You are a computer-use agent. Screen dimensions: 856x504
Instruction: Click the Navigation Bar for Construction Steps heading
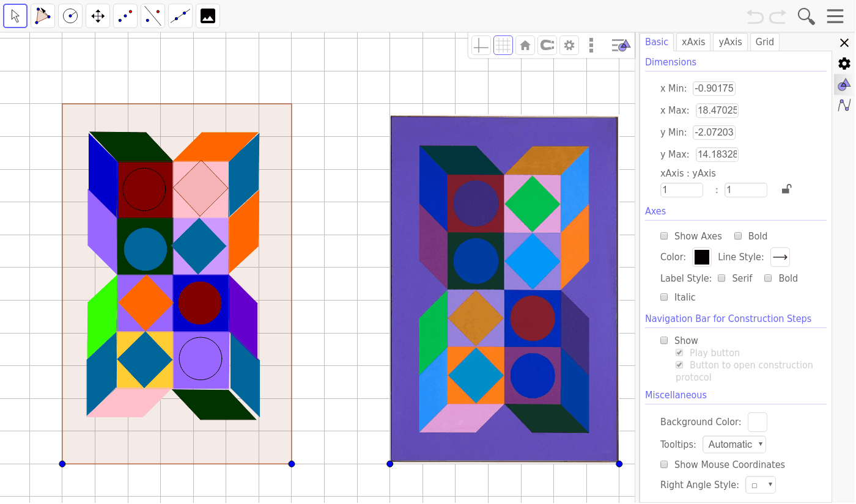click(728, 318)
